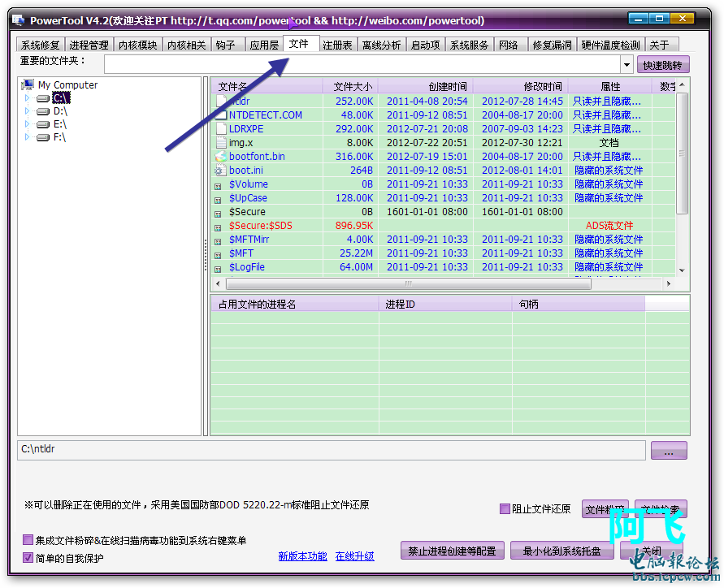Expand the E:\ drive tree node

[x=28, y=124]
